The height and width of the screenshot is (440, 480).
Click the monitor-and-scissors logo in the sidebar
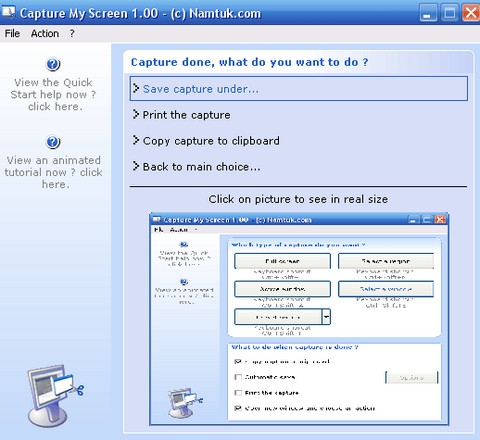(55, 395)
